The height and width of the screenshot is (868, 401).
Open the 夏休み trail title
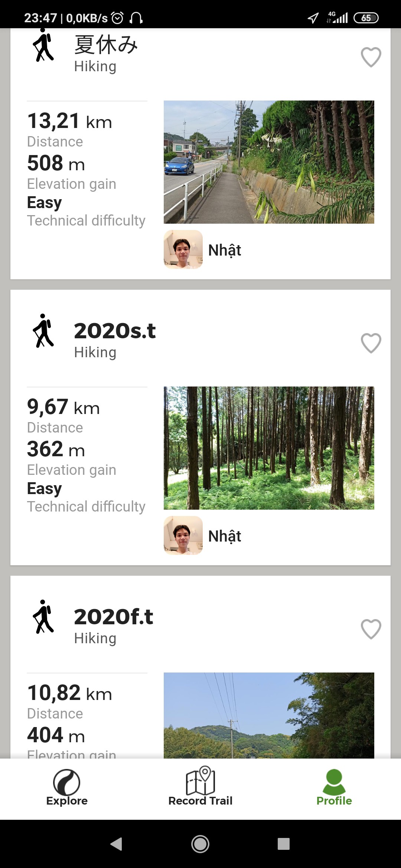pyautogui.click(x=106, y=45)
